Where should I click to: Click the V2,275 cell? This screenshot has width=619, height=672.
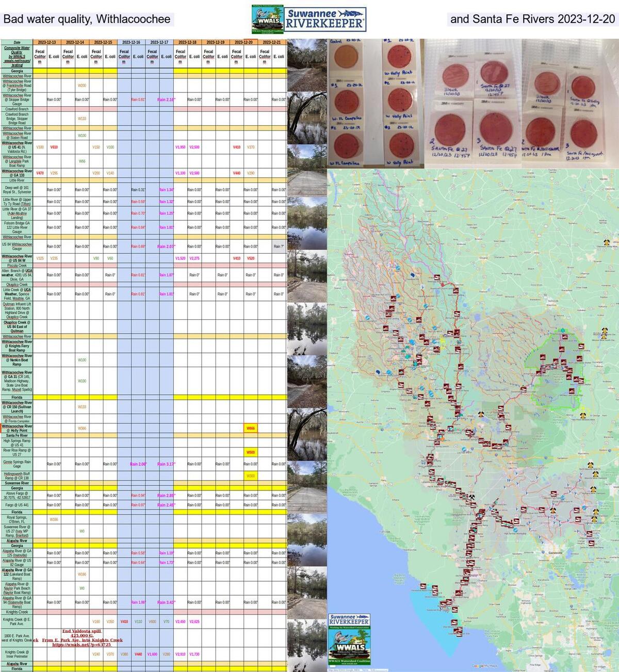pyautogui.click(x=194, y=258)
